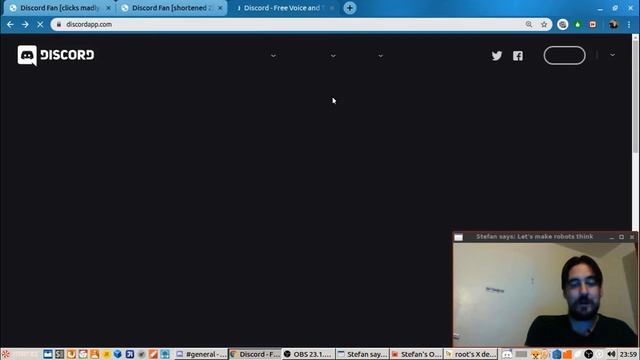Click the Discord tray icon in system tray

click(x=507, y=354)
